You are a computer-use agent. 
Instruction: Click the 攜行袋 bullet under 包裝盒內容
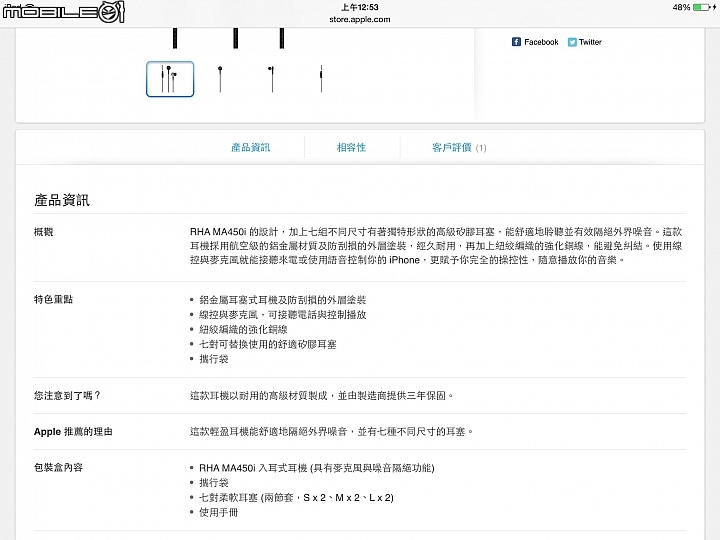(x=214, y=483)
